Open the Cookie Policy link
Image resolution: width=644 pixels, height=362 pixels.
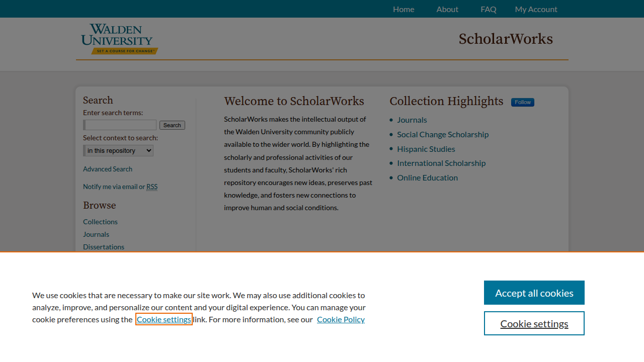(x=341, y=319)
